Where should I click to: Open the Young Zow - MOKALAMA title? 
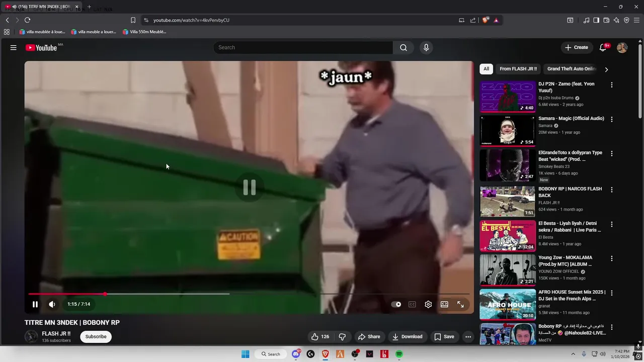click(x=565, y=260)
